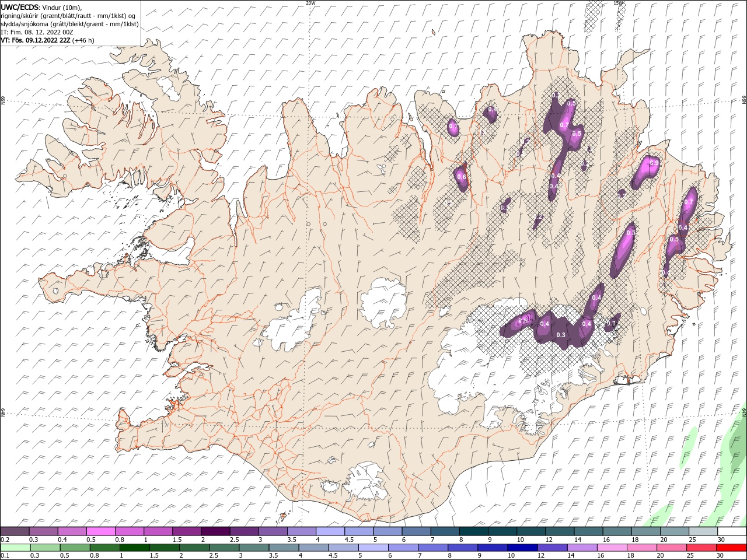Select the bright red above-30 rain swatch

[x=731, y=548]
